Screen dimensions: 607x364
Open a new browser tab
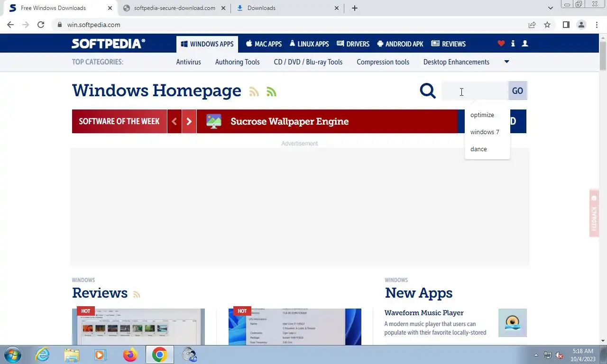355,8
